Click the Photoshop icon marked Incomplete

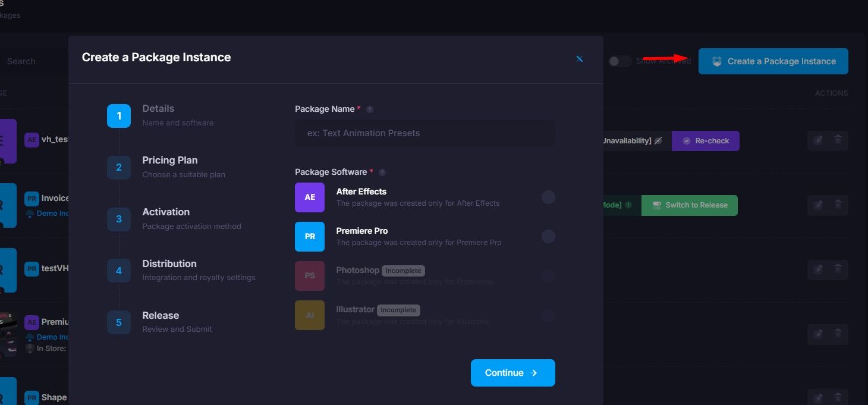coord(309,275)
